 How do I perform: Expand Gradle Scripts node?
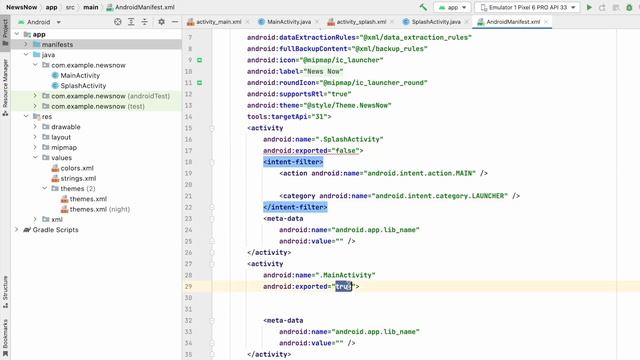click(x=17, y=230)
